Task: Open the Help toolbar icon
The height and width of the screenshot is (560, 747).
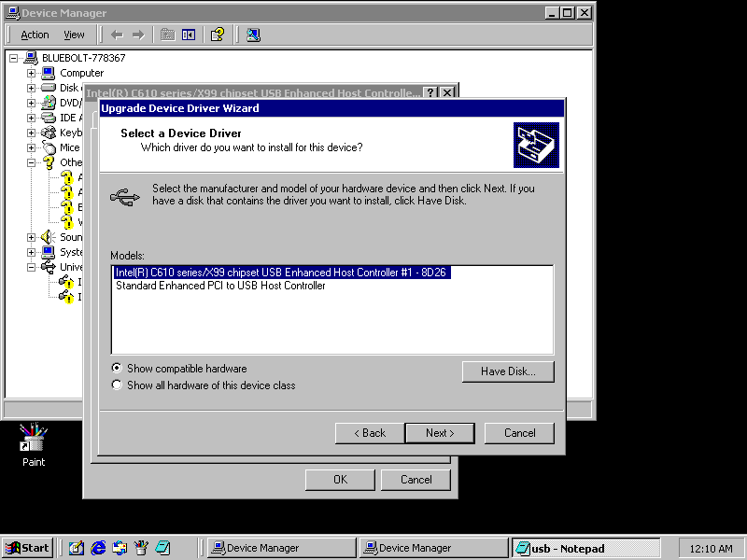Action: (218, 35)
